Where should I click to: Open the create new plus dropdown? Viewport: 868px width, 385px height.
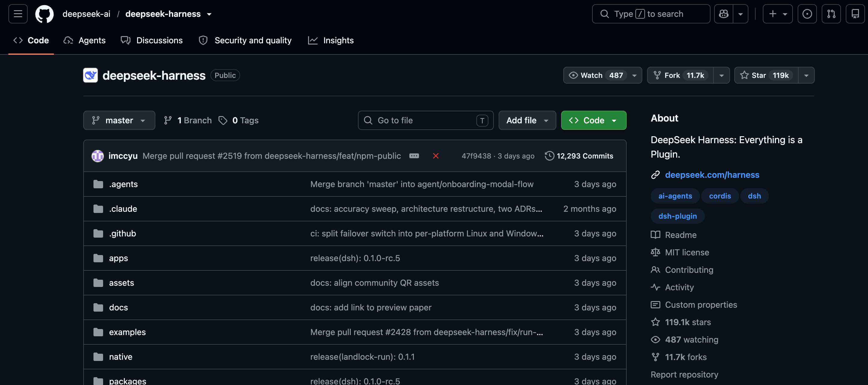pyautogui.click(x=778, y=14)
